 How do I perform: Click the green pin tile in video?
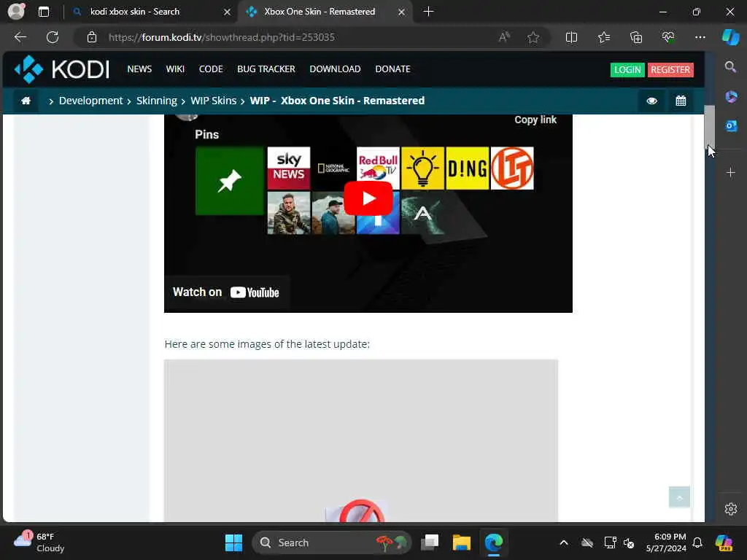229,181
